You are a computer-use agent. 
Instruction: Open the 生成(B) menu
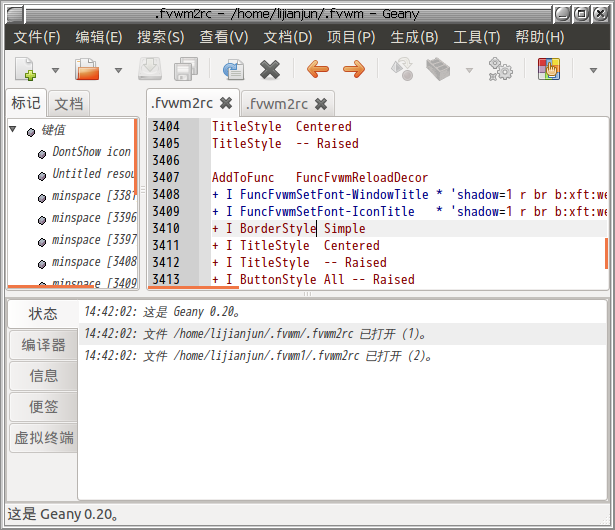click(x=414, y=37)
